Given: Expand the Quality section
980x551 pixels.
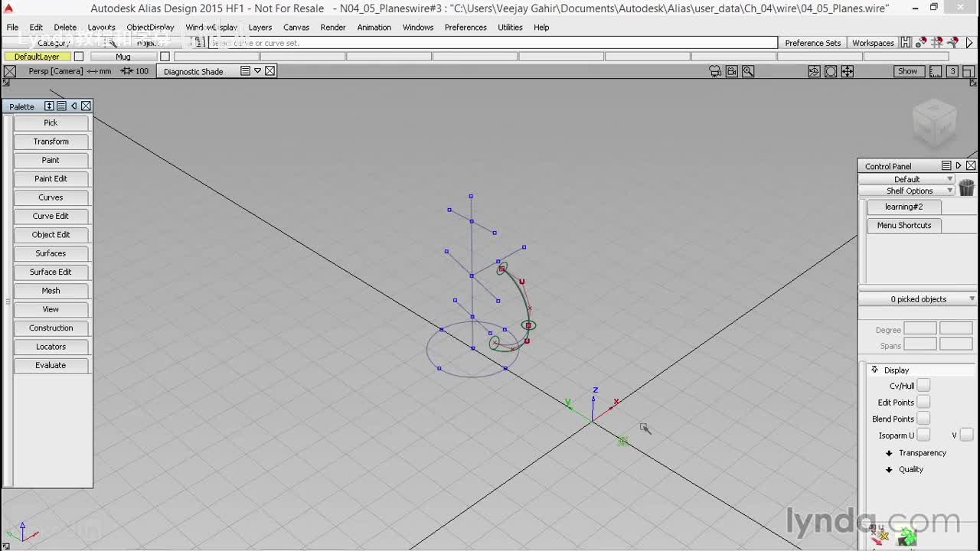Looking at the screenshot, I should point(889,470).
